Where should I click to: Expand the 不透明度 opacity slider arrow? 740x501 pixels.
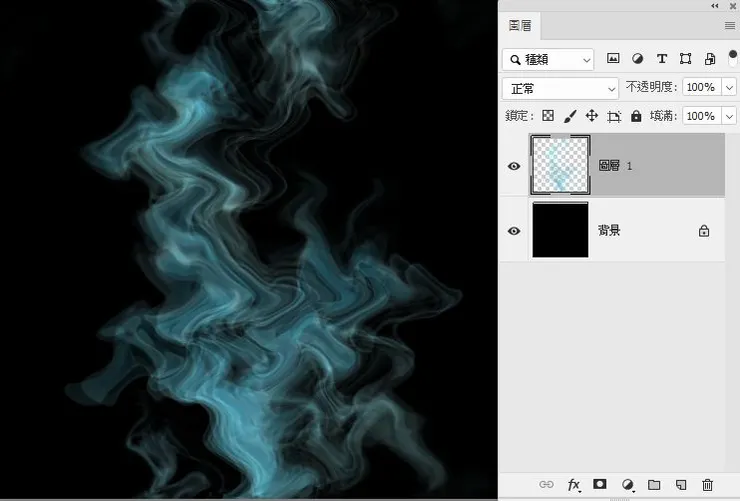tap(729, 87)
